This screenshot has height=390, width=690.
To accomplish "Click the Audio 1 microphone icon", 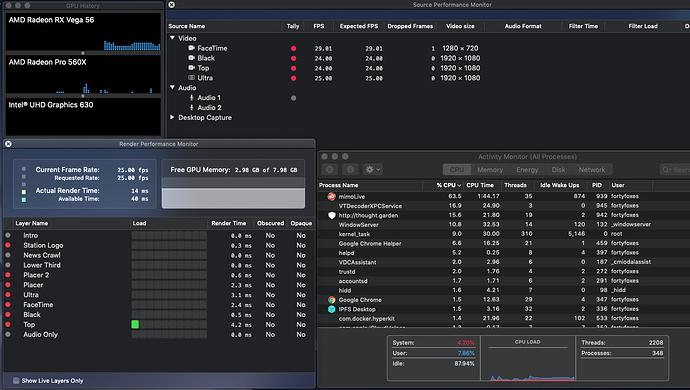I will [191, 98].
